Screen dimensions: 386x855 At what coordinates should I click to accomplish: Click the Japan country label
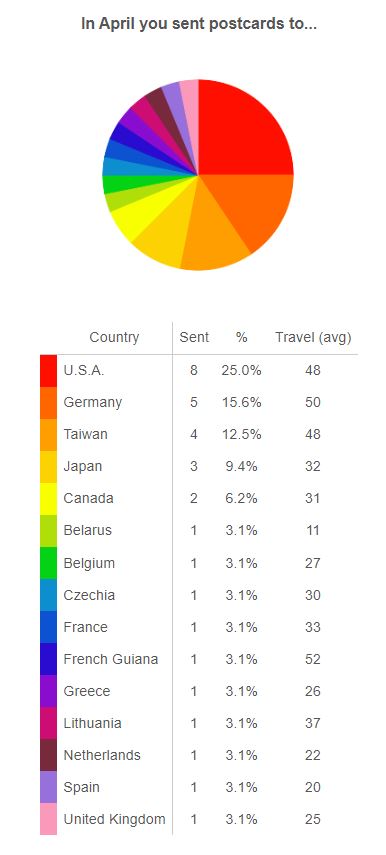82,467
